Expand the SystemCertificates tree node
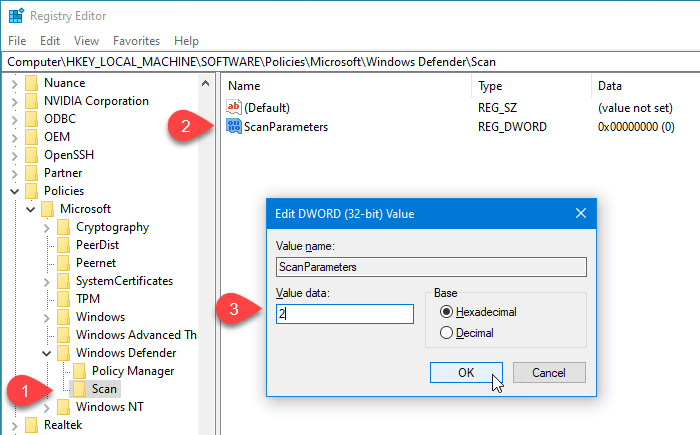The image size is (700, 435). [46, 282]
